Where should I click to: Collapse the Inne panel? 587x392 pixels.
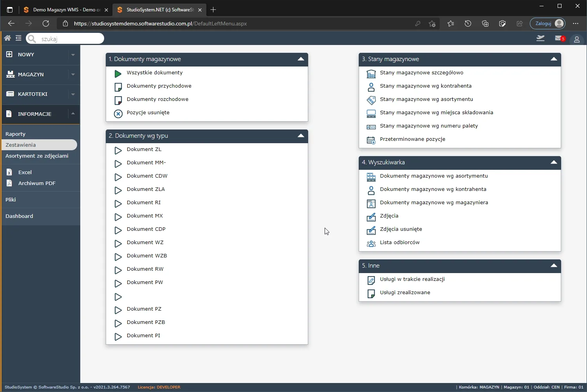pos(554,266)
